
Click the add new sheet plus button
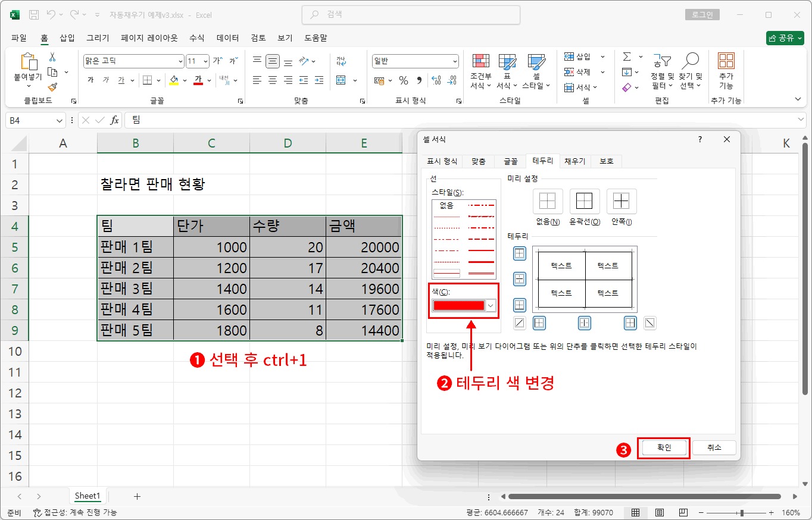click(x=137, y=496)
